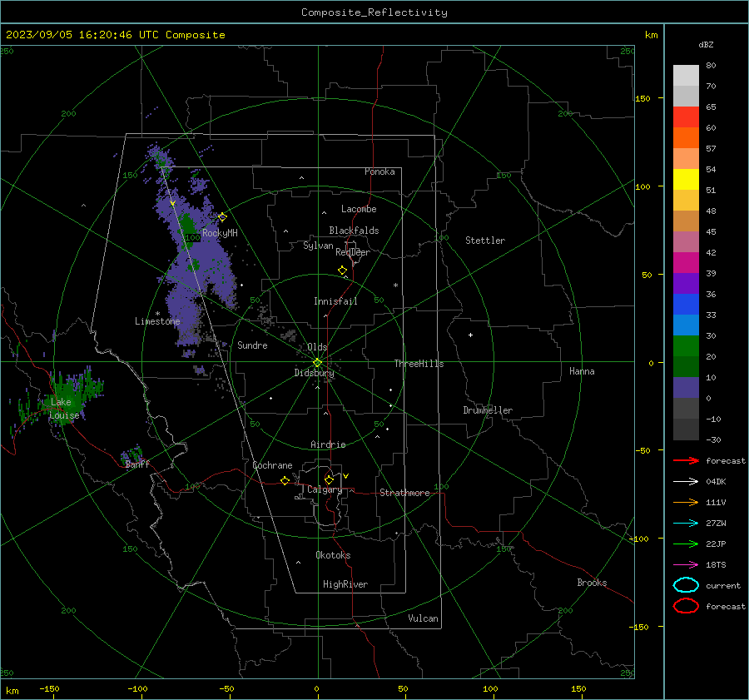Click the Stettler city label
This screenshot has height=700, width=749.
tap(485, 241)
